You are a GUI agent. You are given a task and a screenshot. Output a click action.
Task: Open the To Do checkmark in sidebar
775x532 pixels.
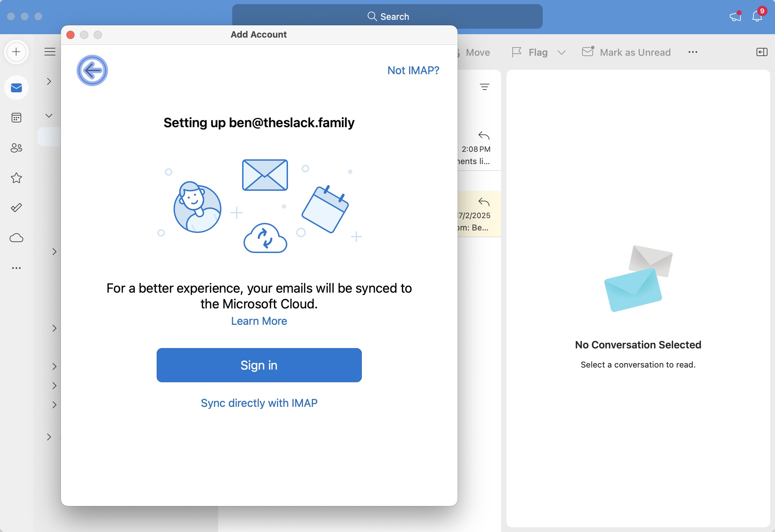[16, 208]
